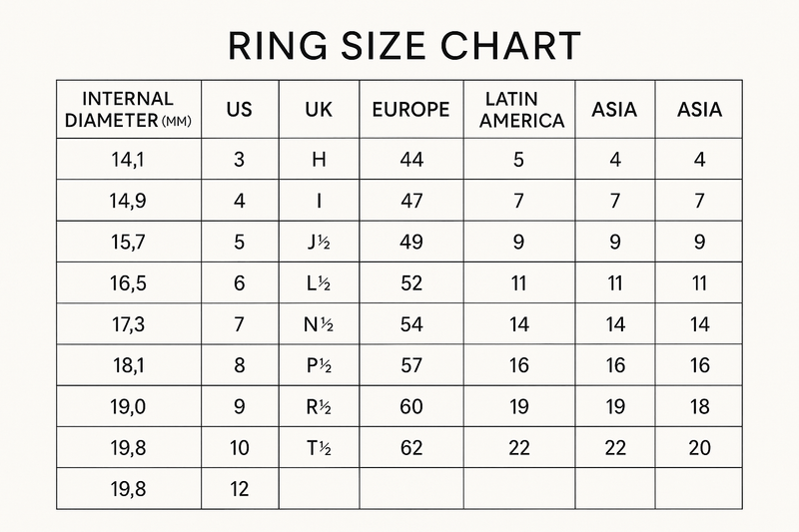The image size is (799, 532).
Task: Click the 19,0 diameter cell
Action: pyautogui.click(x=128, y=407)
